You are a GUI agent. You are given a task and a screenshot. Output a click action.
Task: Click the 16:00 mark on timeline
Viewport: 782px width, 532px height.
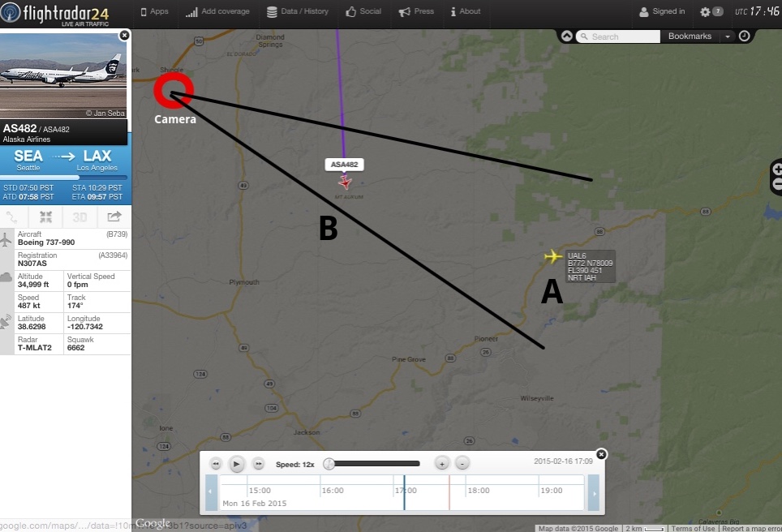coord(333,491)
